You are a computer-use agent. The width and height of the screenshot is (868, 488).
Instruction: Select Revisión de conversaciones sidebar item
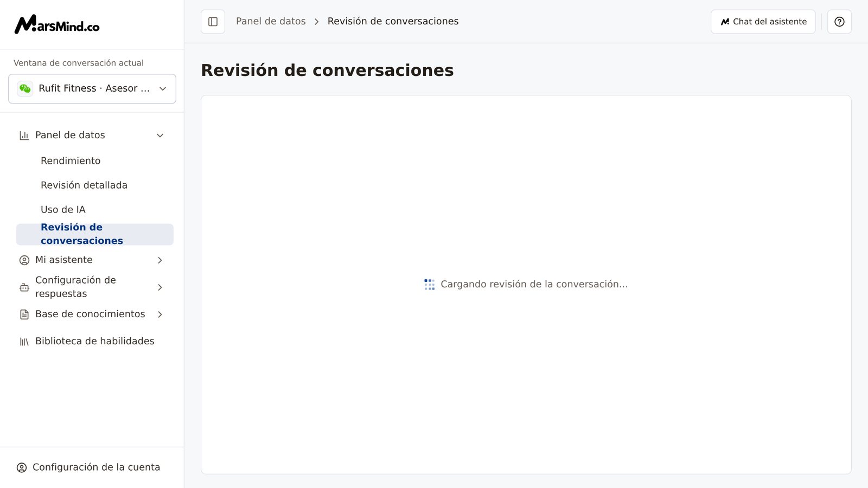click(x=95, y=234)
